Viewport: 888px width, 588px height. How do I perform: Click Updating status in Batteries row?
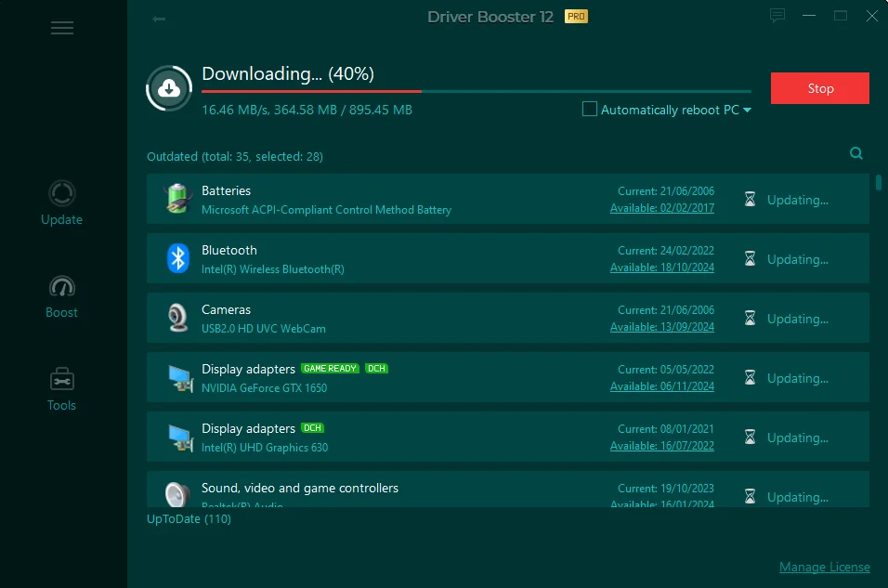coord(797,200)
